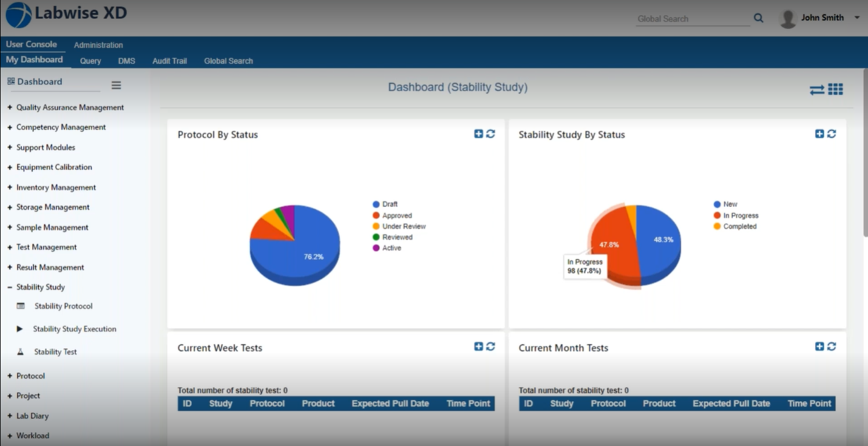This screenshot has width=868, height=446.
Task: Click the Stability Protocol list icon
Action: tap(19, 306)
